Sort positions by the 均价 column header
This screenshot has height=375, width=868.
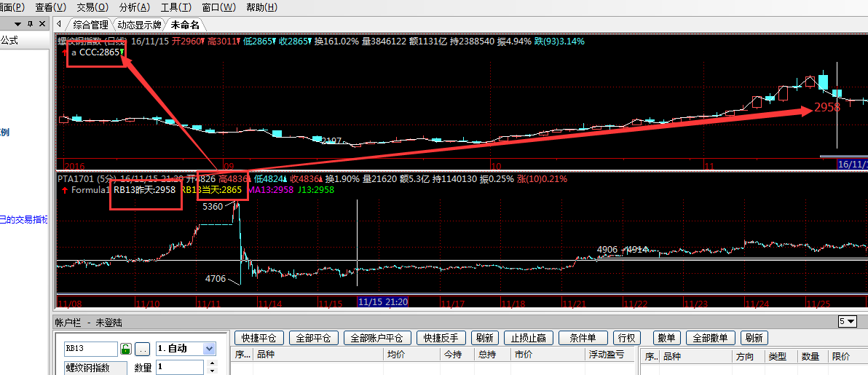click(x=411, y=355)
